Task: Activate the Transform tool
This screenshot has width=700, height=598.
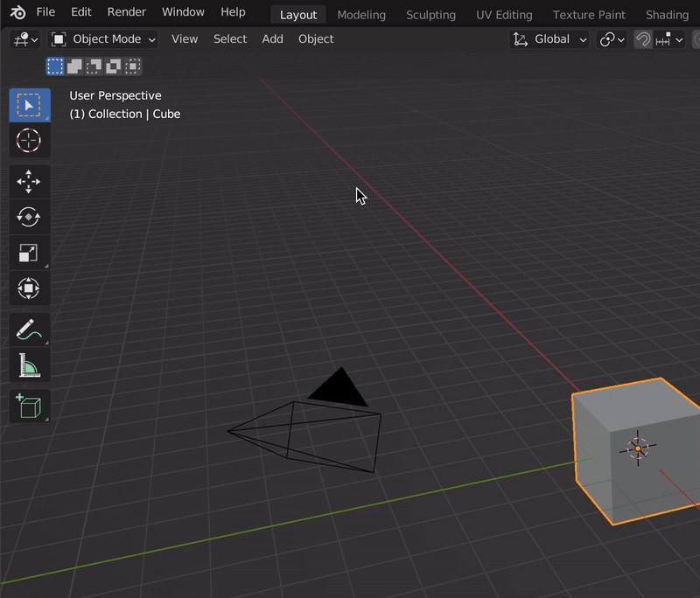Action: point(29,289)
